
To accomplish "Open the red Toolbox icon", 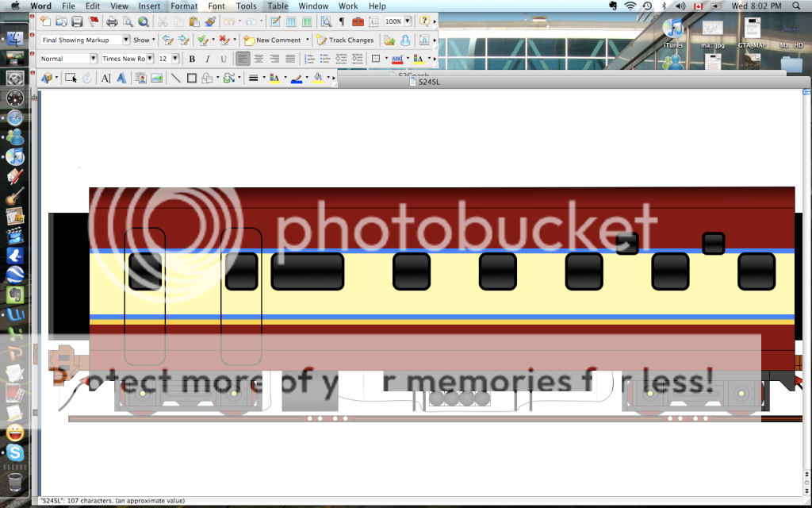I will click(x=358, y=21).
